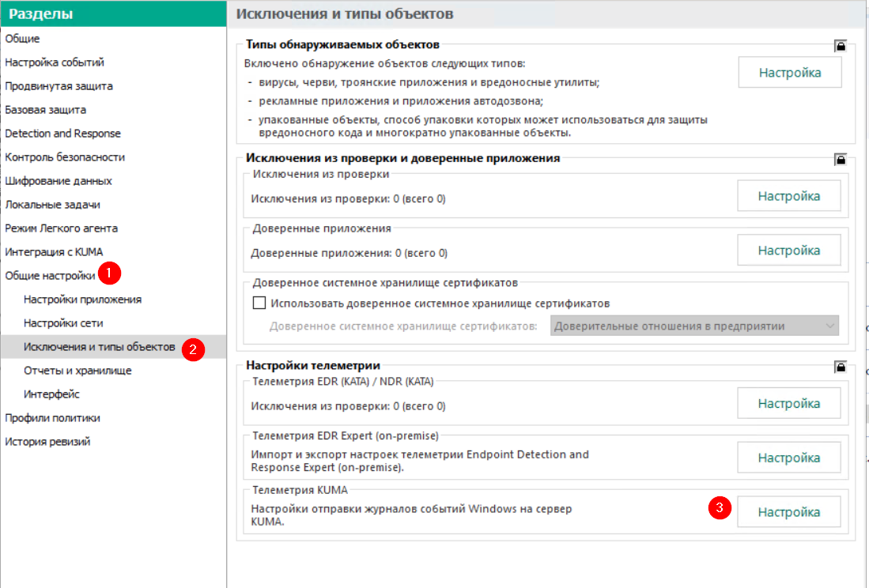Screen dimensions: 869x588
Task: Open Отчеты и хранилище subsection
Action: [x=77, y=371]
